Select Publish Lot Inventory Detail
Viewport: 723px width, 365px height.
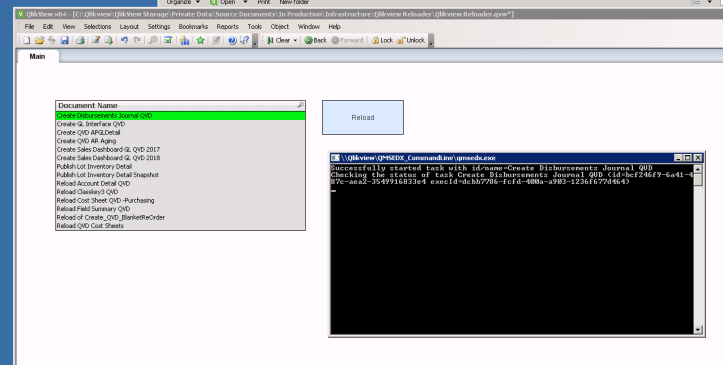click(180, 166)
